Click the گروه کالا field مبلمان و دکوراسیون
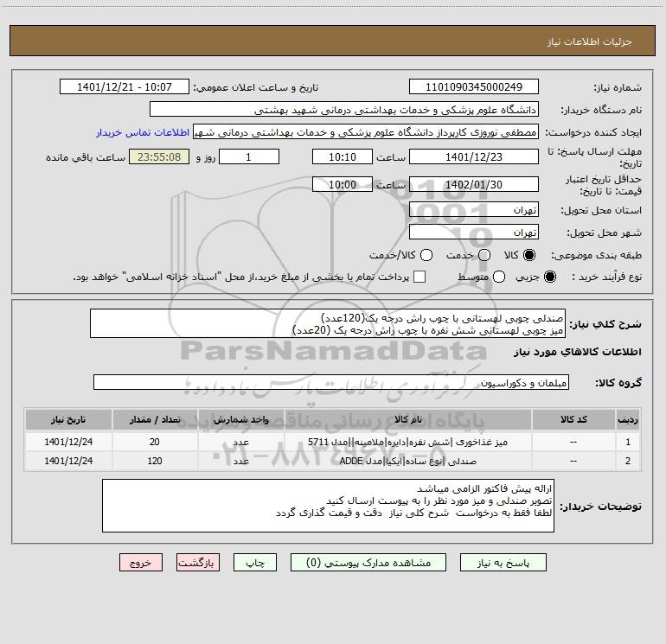 [331, 382]
